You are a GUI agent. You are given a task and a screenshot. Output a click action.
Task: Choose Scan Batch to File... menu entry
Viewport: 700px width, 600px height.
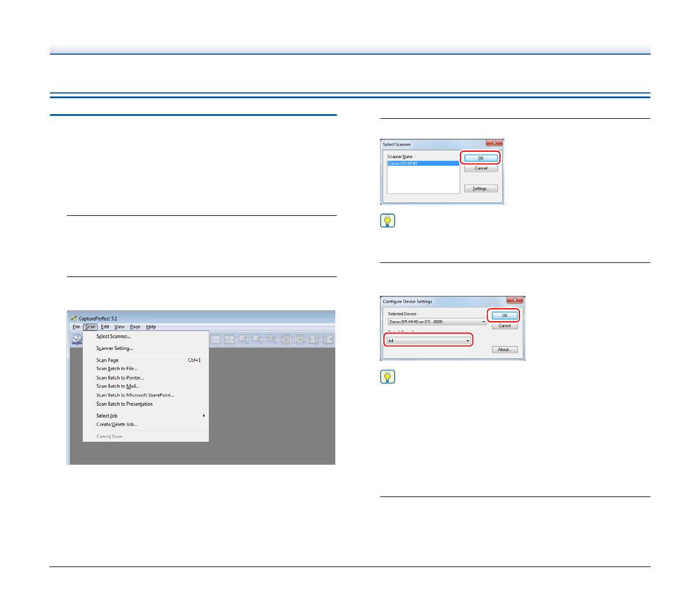pos(117,369)
